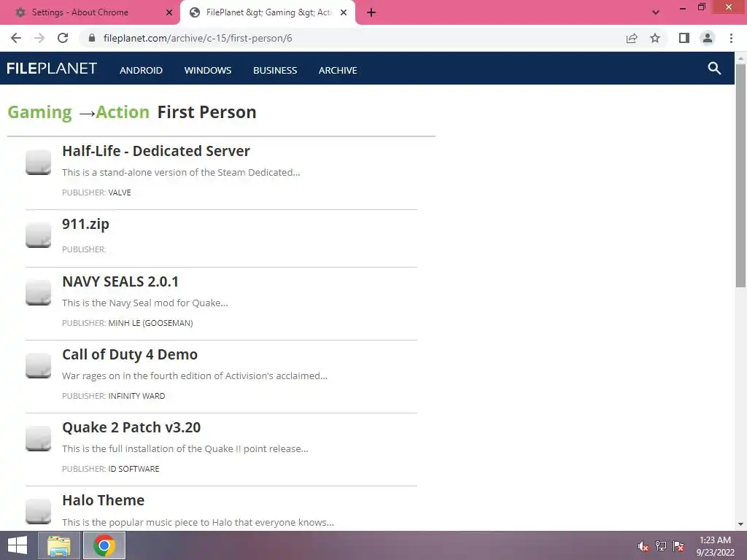Image resolution: width=747 pixels, height=560 pixels.
Task: Open the BUSINESS menu item
Action: tap(275, 70)
